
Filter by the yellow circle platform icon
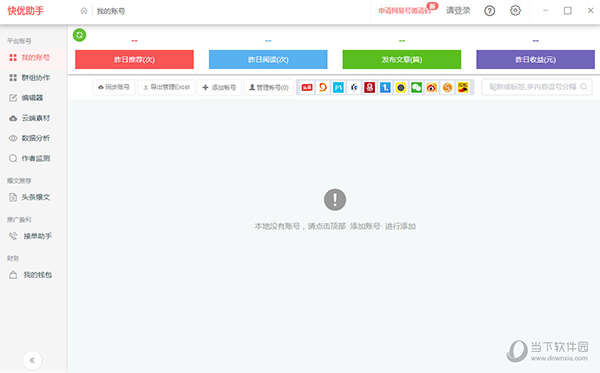point(401,88)
